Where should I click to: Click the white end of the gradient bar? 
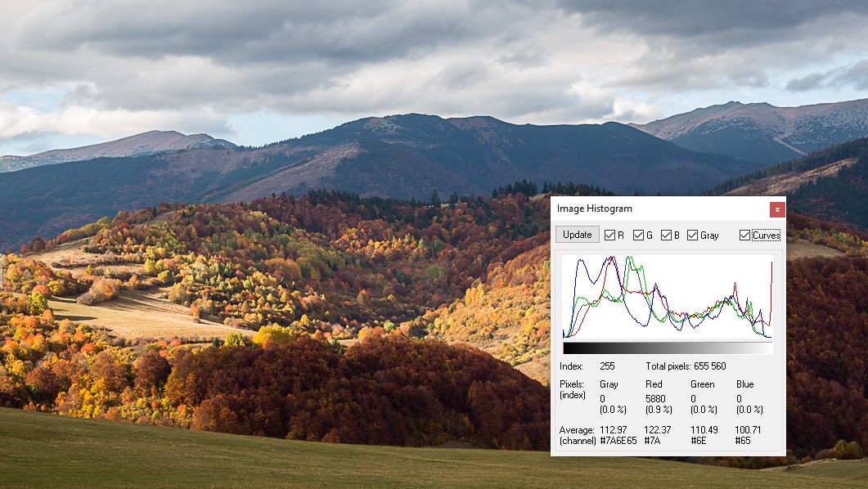[x=768, y=348]
